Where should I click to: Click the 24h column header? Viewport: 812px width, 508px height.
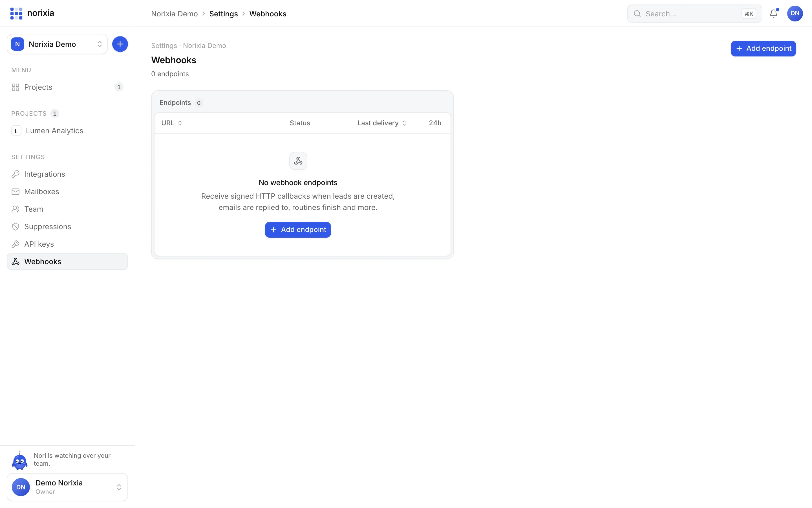click(435, 123)
